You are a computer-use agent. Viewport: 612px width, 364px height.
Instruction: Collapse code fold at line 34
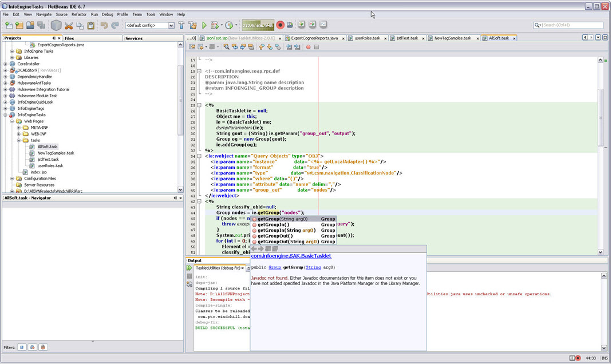pyautogui.click(x=199, y=156)
